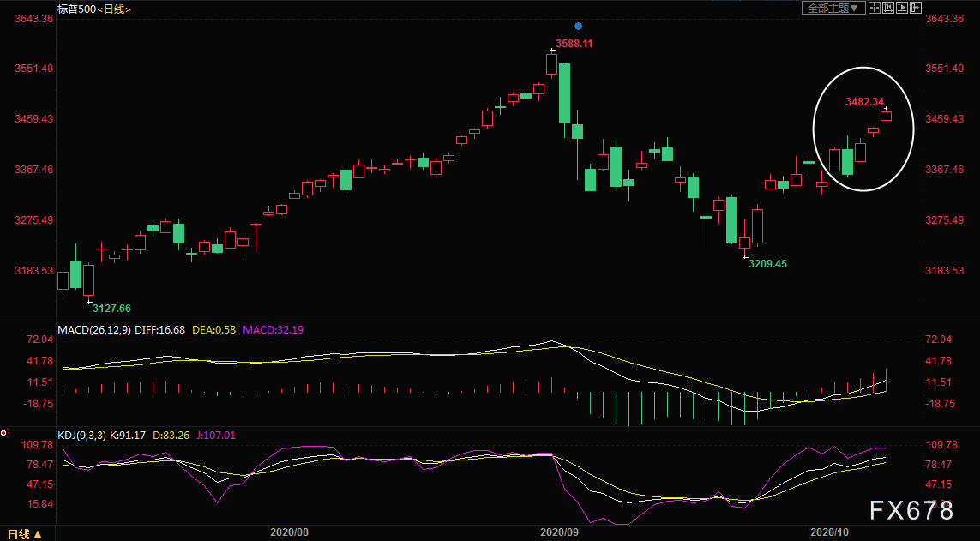Click the K:91.17 value
The width and height of the screenshot is (980, 541).
tap(128, 435)
